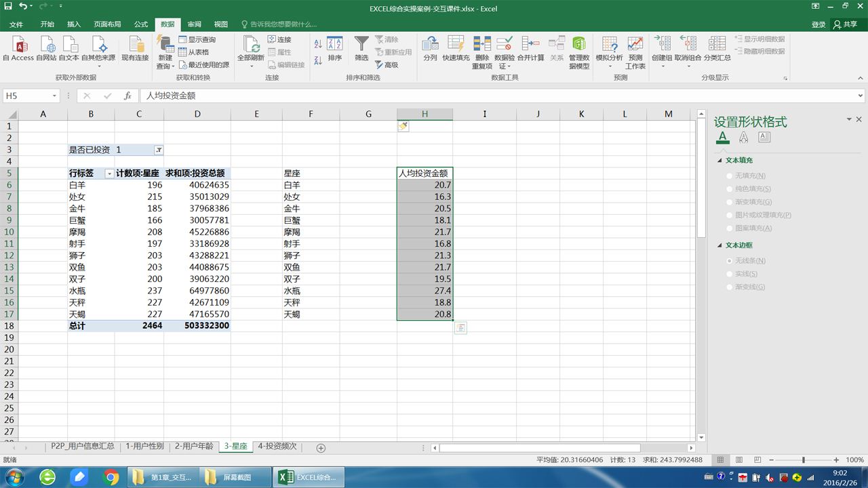
Task: Collapse the 文本填充 section
Action: point(720,161)
